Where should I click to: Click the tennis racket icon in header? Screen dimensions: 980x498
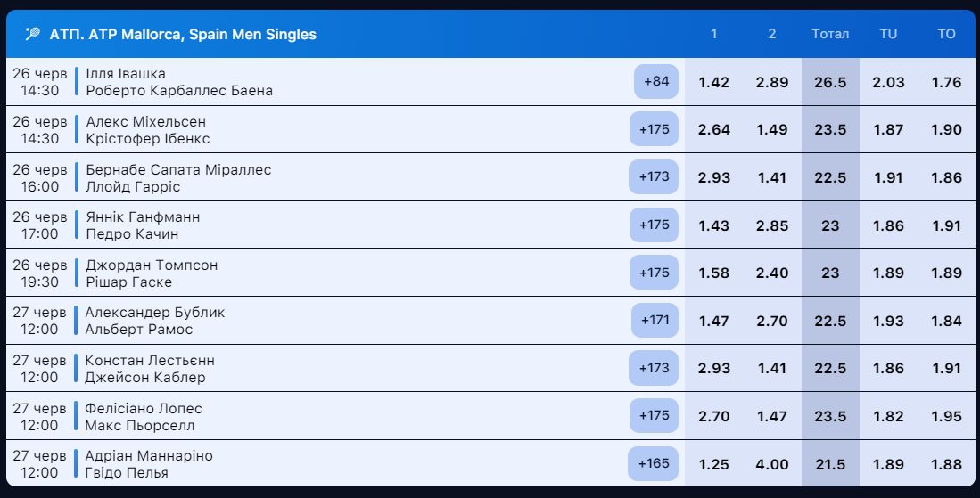pos(33,35)
